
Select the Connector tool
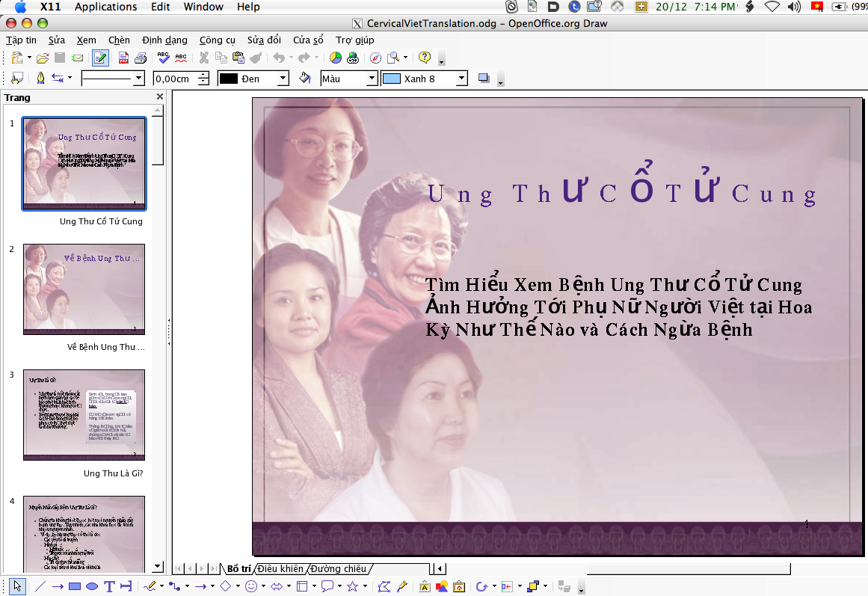(x=173, y=586)
